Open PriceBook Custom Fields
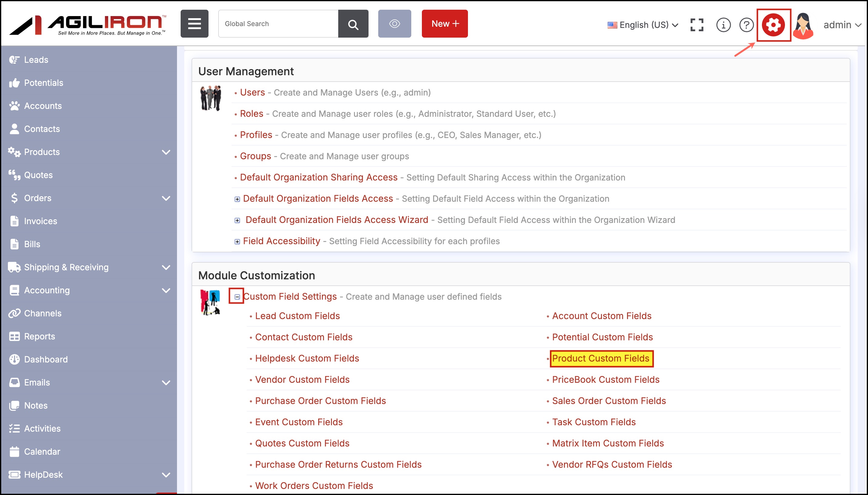This screenshot has height=495, width=868. pyautogui.click(x=606, y=380)
